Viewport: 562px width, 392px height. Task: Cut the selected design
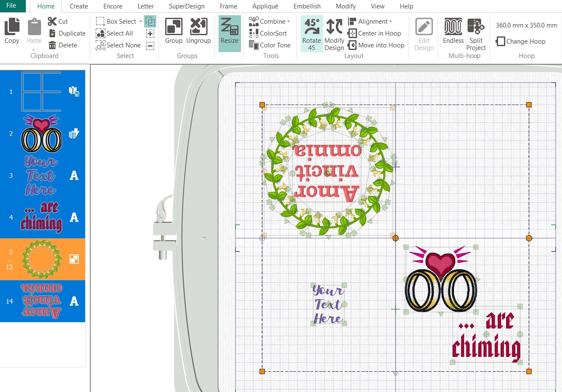click(x=58, y=21)
